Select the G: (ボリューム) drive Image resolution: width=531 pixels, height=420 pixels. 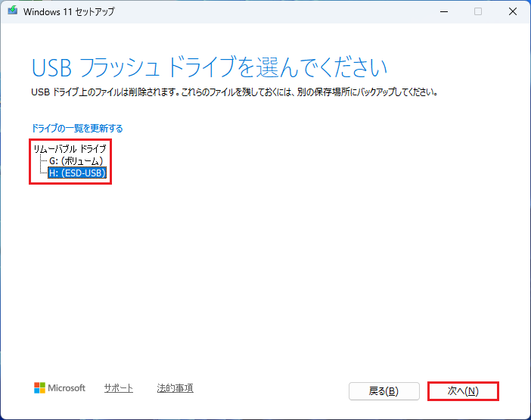click(75, 161)
